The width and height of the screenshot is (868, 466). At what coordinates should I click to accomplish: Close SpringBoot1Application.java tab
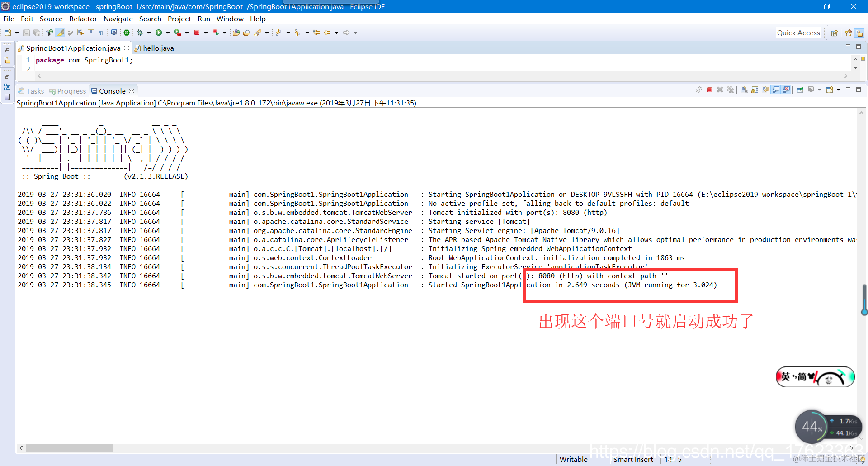(127, 48)
